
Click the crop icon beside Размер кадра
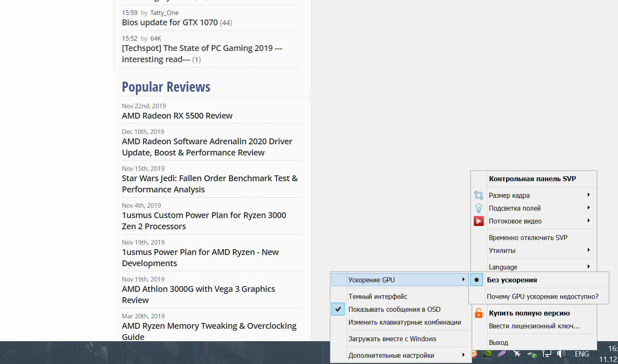click(x=479, y=195)
